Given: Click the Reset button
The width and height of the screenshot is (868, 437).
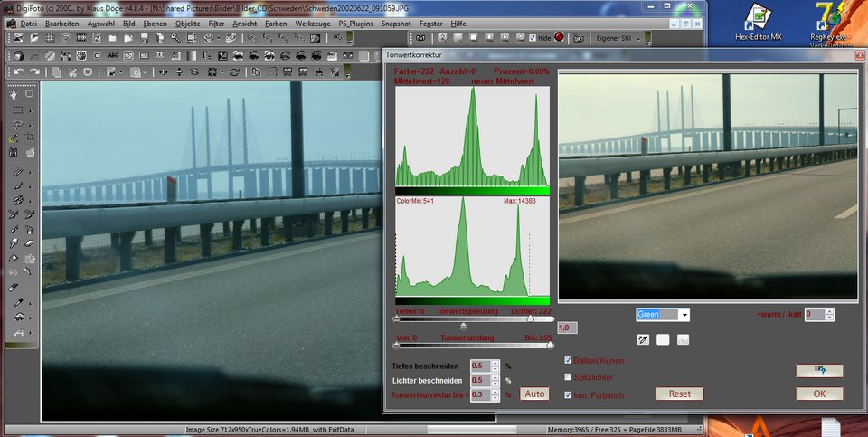Looking at the screenshot, I should coord(679,394).
